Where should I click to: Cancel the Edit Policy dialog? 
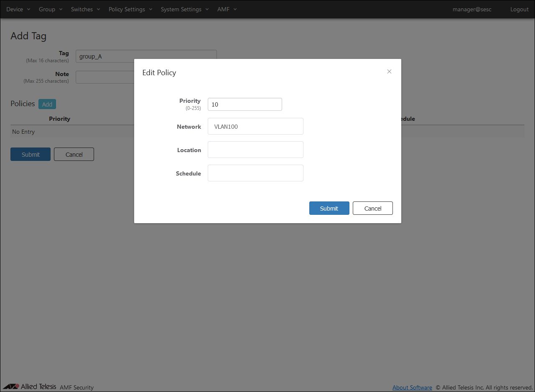coord(372,208)
